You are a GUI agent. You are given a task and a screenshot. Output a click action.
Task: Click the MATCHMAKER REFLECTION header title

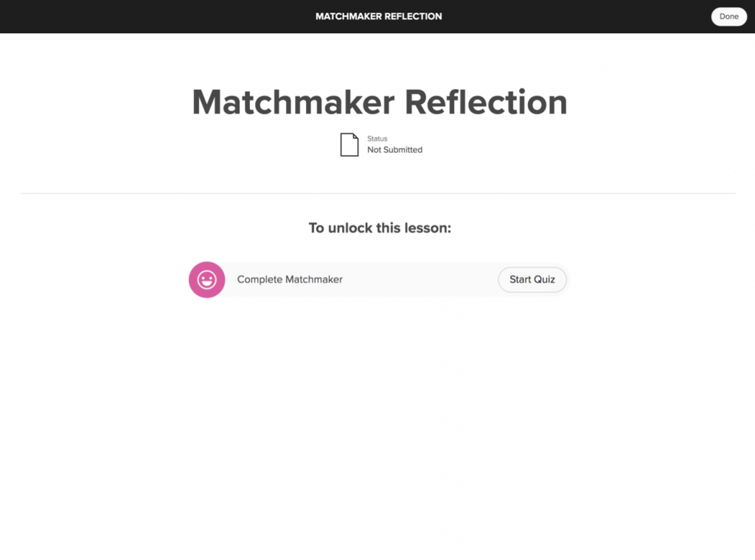coord(378,15)
